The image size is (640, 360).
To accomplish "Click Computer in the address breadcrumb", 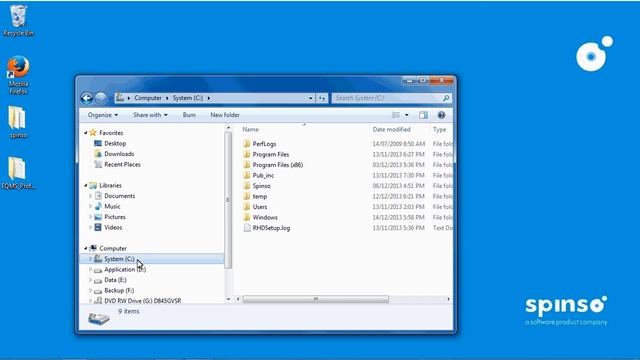I will click(148, 98).
